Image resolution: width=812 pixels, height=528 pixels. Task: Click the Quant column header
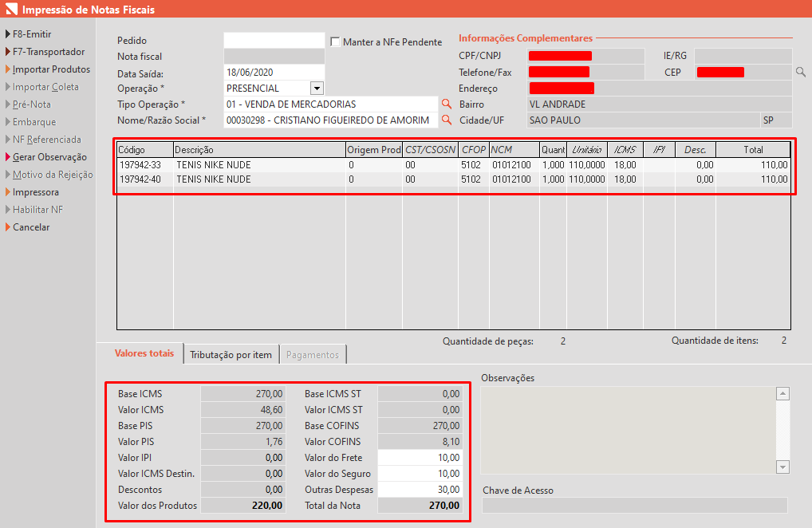point(553,150)
